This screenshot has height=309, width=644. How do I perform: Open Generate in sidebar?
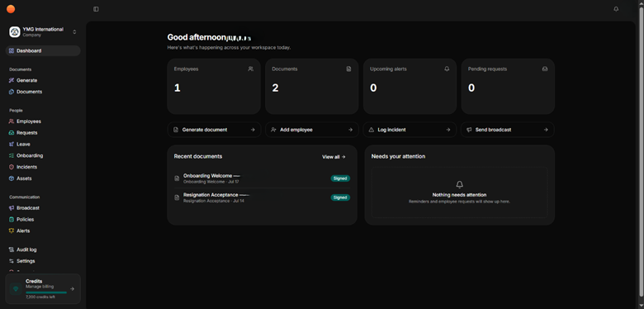(x=43, y=80)
